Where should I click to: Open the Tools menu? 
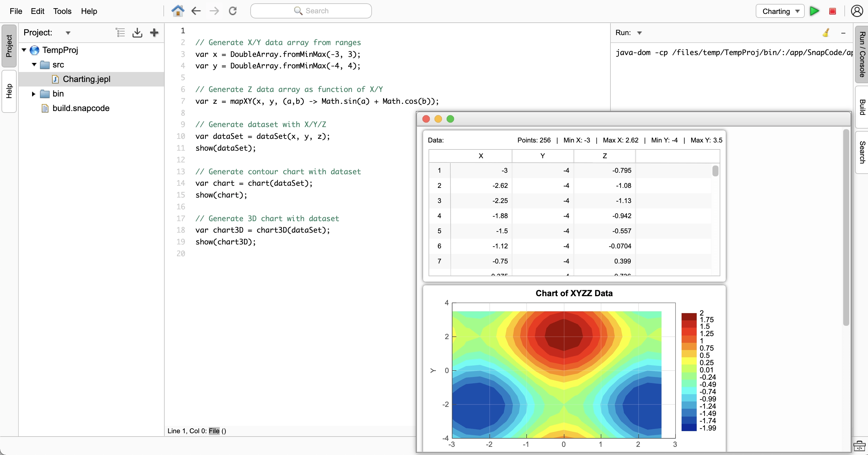pos(62,11)
